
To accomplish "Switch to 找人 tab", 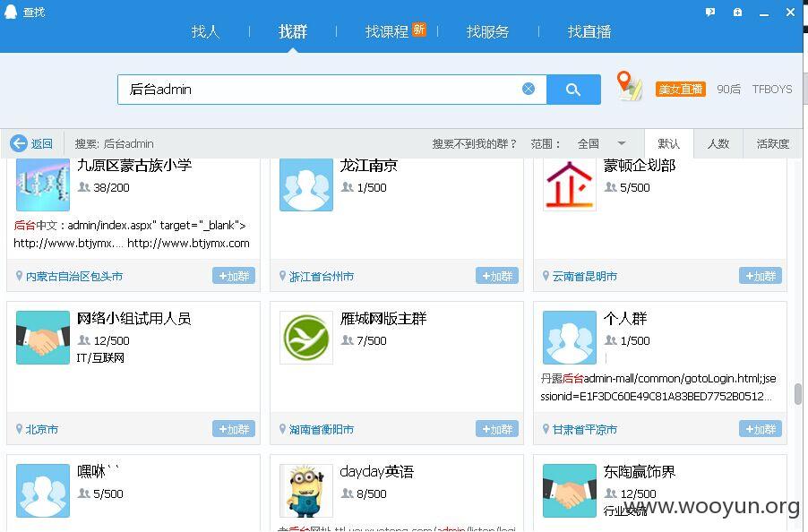I will click(206, 32).
